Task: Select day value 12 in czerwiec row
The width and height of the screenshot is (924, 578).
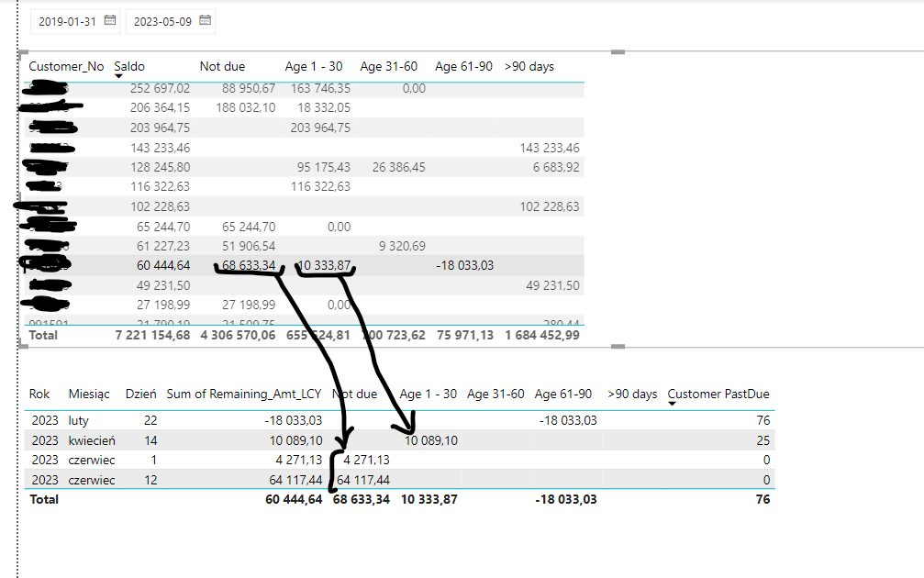Action: [x=150, y=480]
